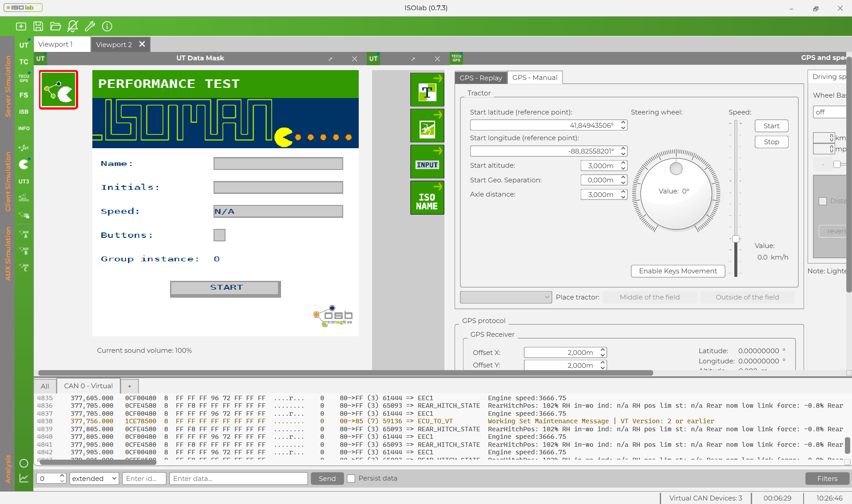Open the Wheel Based 'off' dropdown
Viewport: 852px width, 504px height.
pyautogui.click(x=830, y=112)
